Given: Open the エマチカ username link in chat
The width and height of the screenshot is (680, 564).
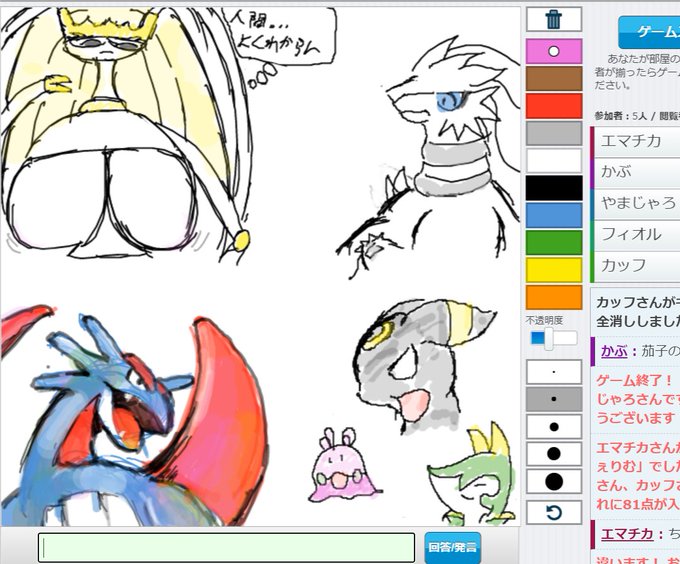Looking at the screenshot, I should pos(627,534).
